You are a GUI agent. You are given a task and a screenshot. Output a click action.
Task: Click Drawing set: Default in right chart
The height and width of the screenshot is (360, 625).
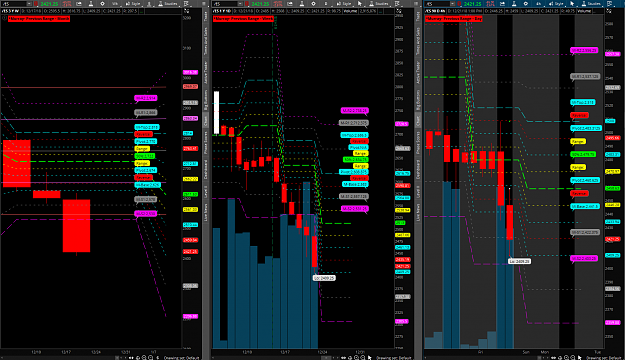coord(603,358)
